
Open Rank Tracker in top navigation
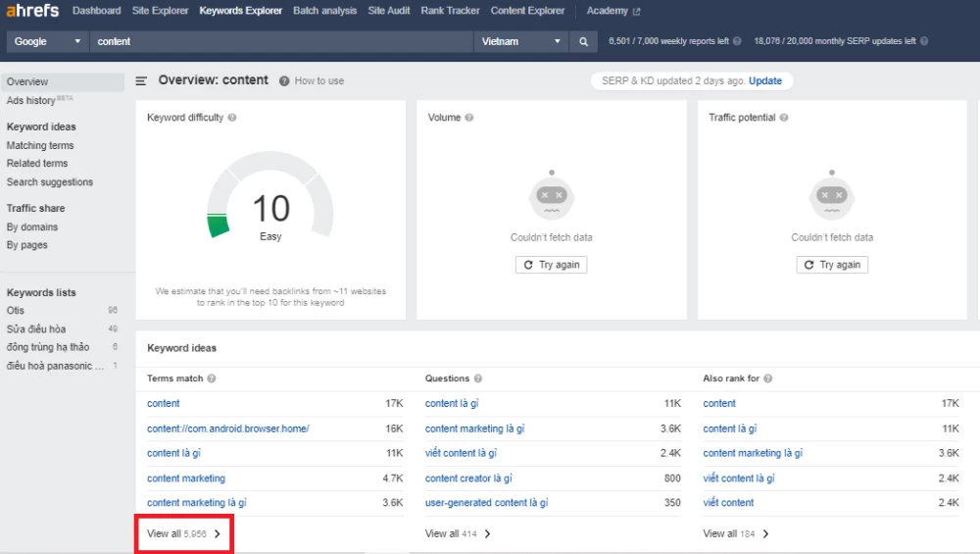coord(450,11)
